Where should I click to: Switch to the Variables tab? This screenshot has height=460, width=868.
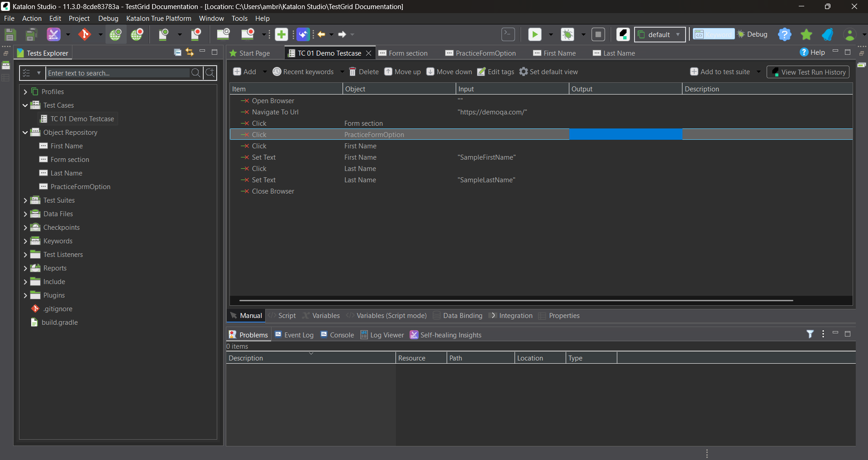click(x=321, y=316)
